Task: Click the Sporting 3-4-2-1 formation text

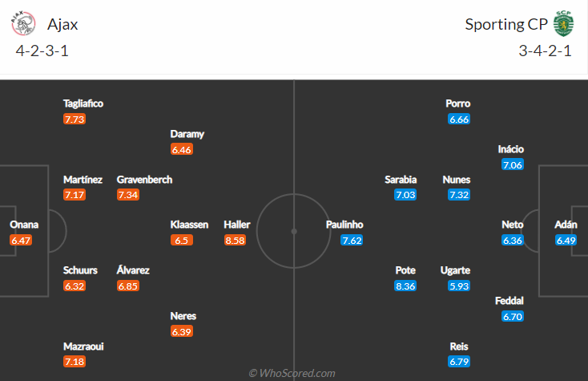Action: (x=545, y=51)
